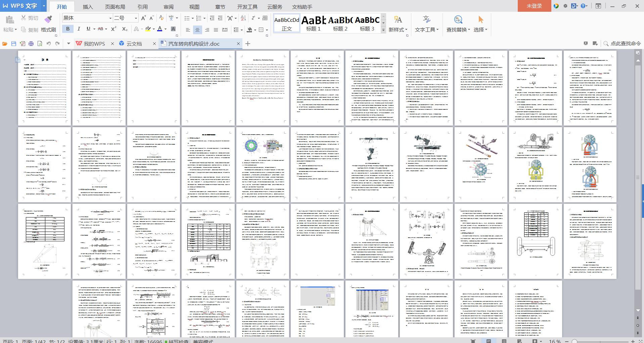
Task: Click the 未登录 login button
Action: (534, 6)
